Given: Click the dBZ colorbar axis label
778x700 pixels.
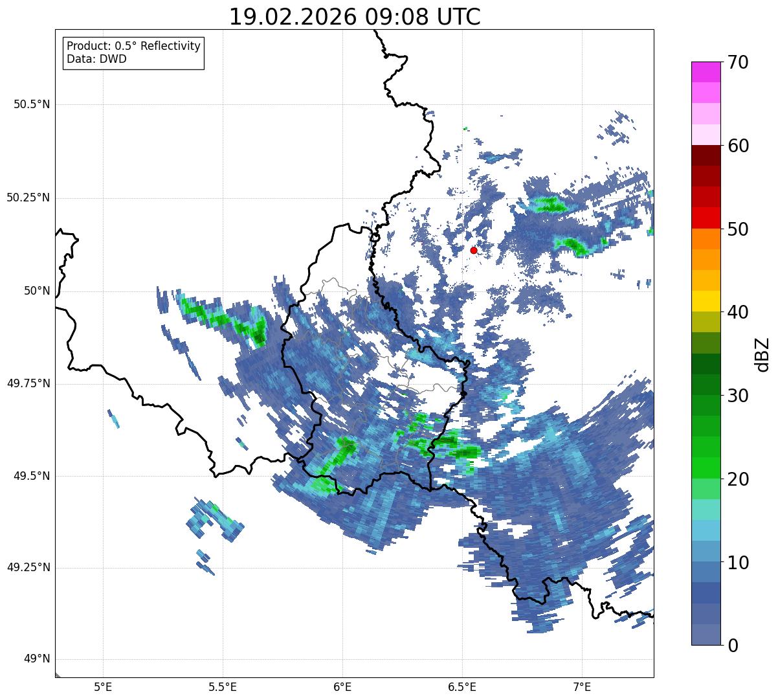Looking at the screenshot, I should (x=762, y=354).
